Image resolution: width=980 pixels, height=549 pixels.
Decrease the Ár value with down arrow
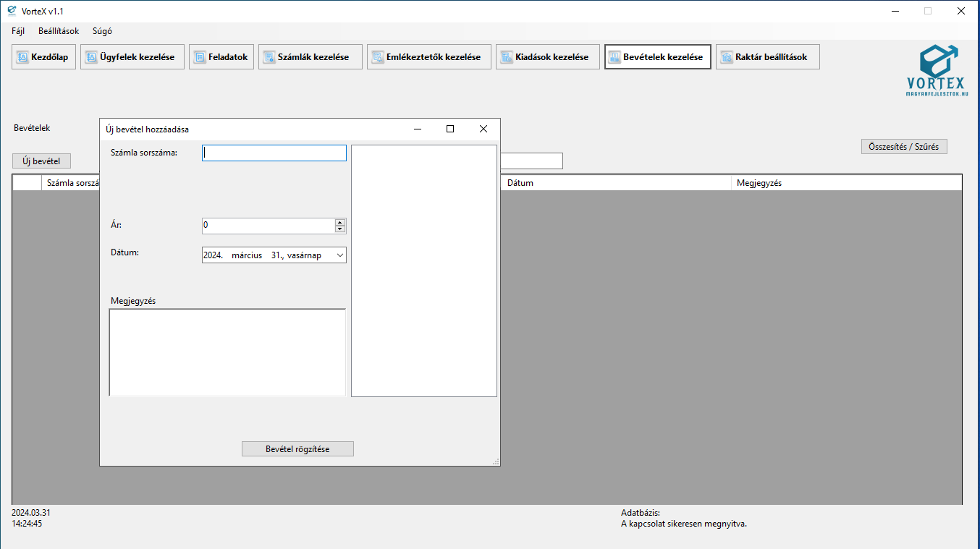click(340, 229)
